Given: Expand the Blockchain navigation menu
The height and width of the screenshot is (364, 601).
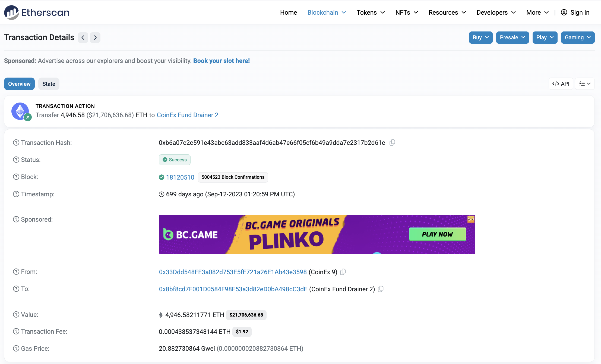Looking at the screenshot, I should point(327,12).
